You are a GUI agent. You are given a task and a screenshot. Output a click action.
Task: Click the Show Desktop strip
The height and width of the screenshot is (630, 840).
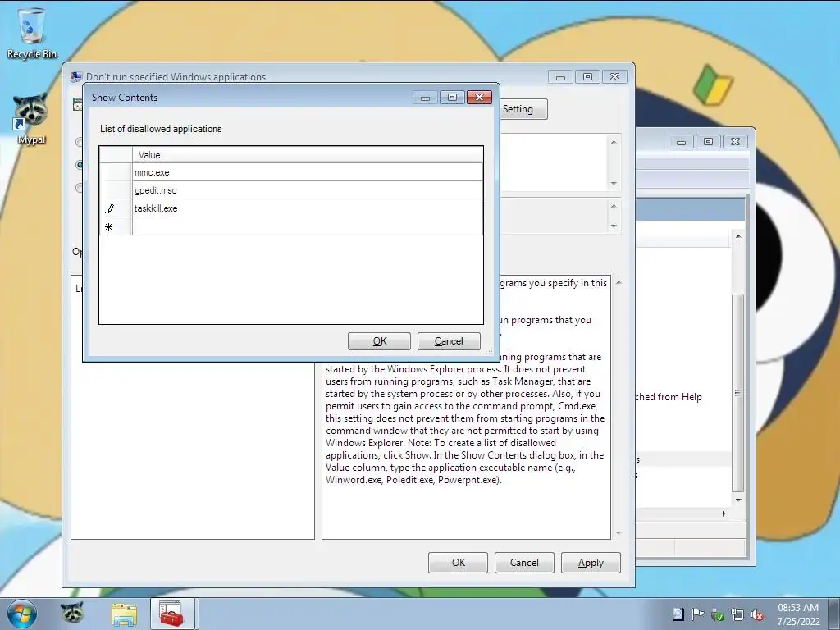click(x=834, y=614)
